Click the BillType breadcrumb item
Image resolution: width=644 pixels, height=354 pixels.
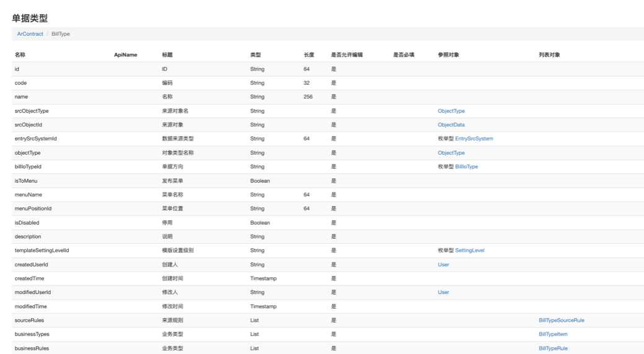(x=61, y=34)
